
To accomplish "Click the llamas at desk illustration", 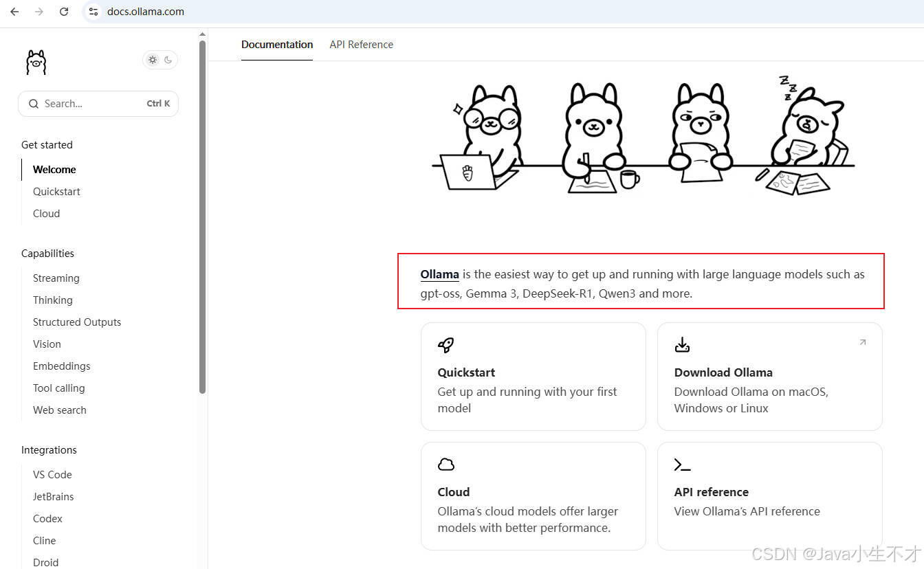I will (x=643, y=135).
